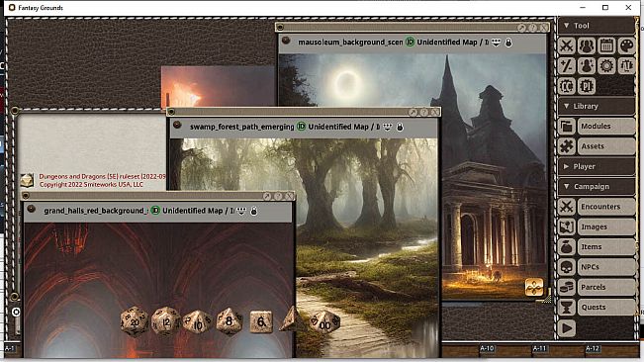Image resolution: width=644 pixels, height=362 pixels.
Task: Open the Options gear tool icon
Action: tap(606, 65)
